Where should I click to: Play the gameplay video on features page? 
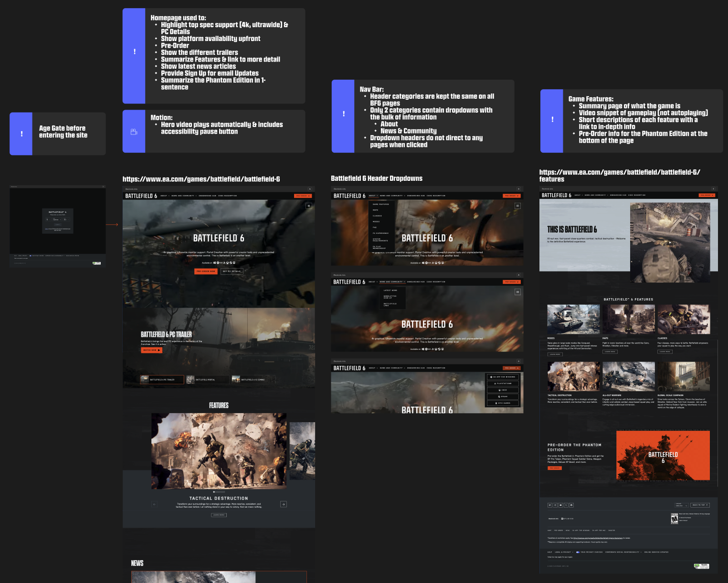pos(670,243)
